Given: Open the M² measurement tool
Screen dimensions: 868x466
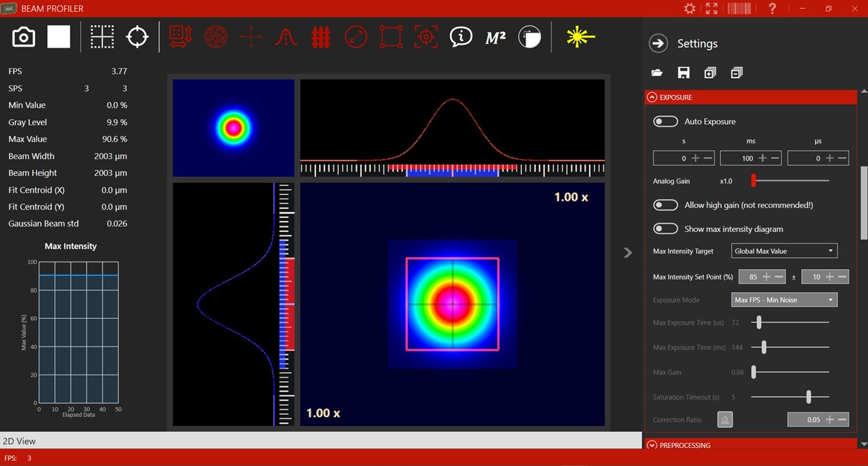Looking at the screenshot, I should pyautogui.click(x=496, y=38).
